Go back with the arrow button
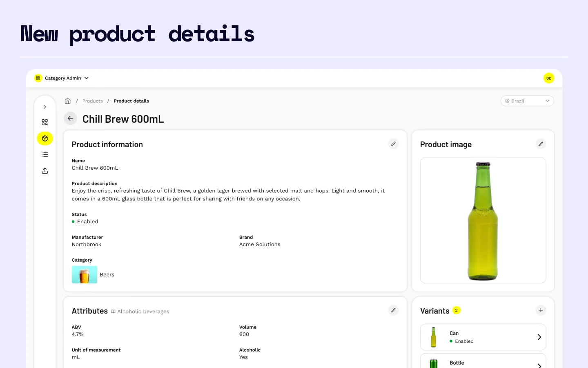Viewport: 588px width, 368px height. tap(70, 119)
